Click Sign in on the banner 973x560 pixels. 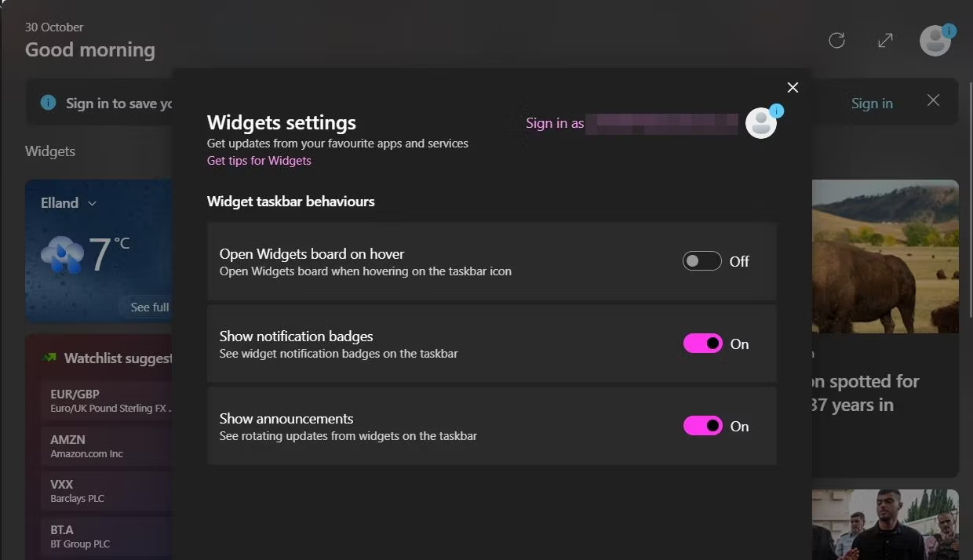(872, 104)
